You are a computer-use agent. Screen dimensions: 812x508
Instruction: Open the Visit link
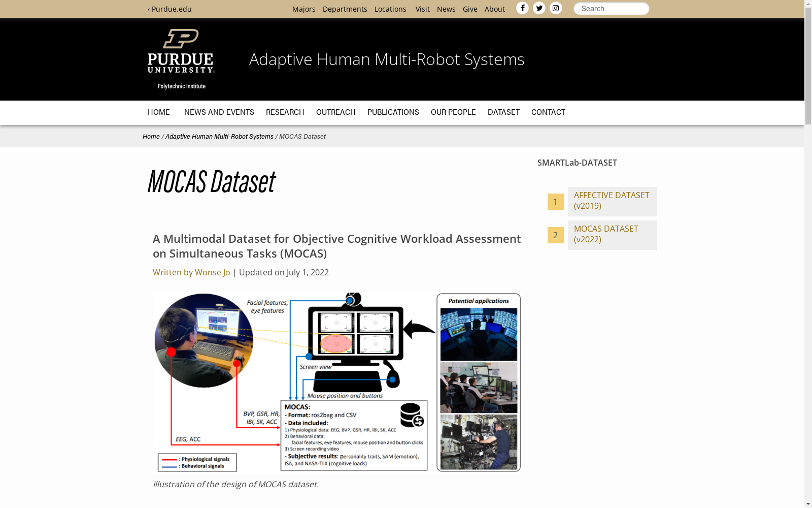tap(422, 9)
